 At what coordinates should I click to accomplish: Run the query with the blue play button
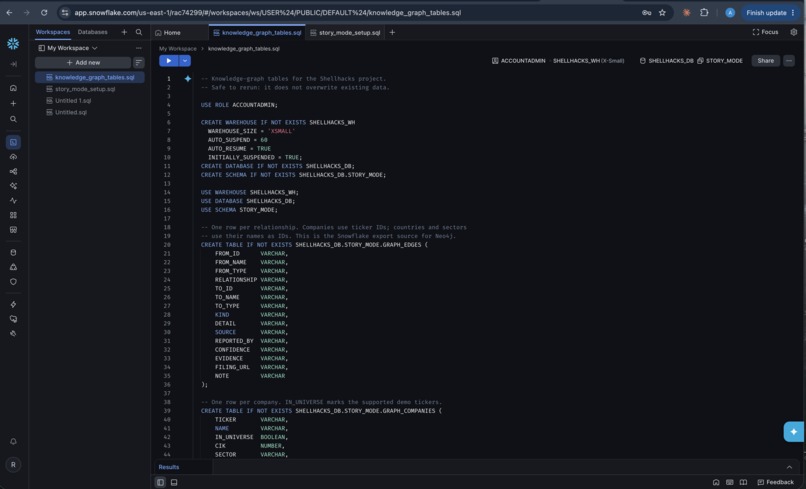(169, 61)
